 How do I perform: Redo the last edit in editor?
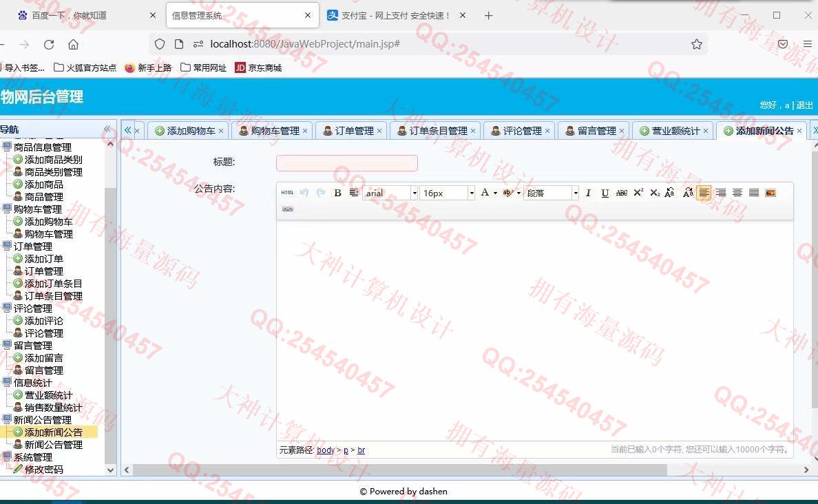321,193
